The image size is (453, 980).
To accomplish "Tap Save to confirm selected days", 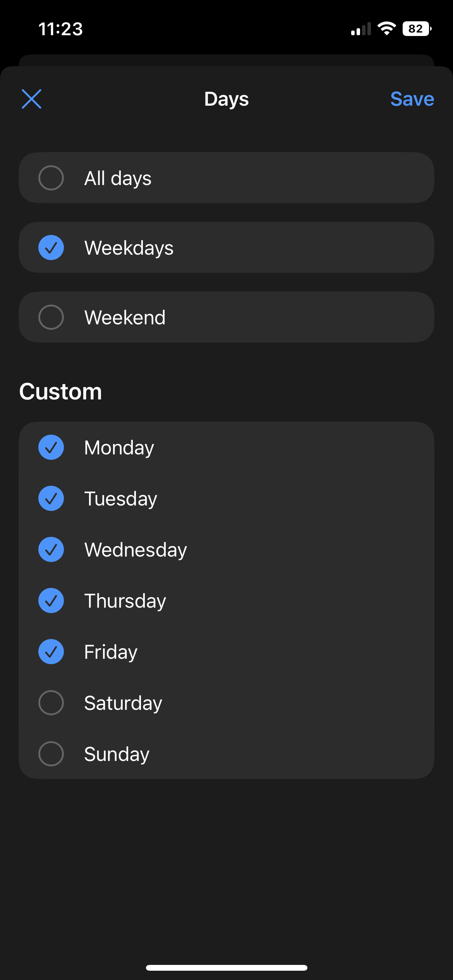I will (412, 99).
